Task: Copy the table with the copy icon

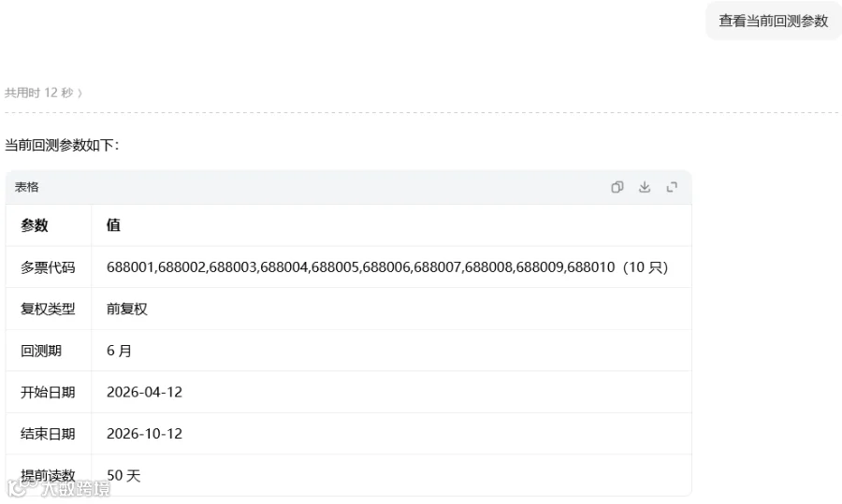Action: [x=617, y=187]
